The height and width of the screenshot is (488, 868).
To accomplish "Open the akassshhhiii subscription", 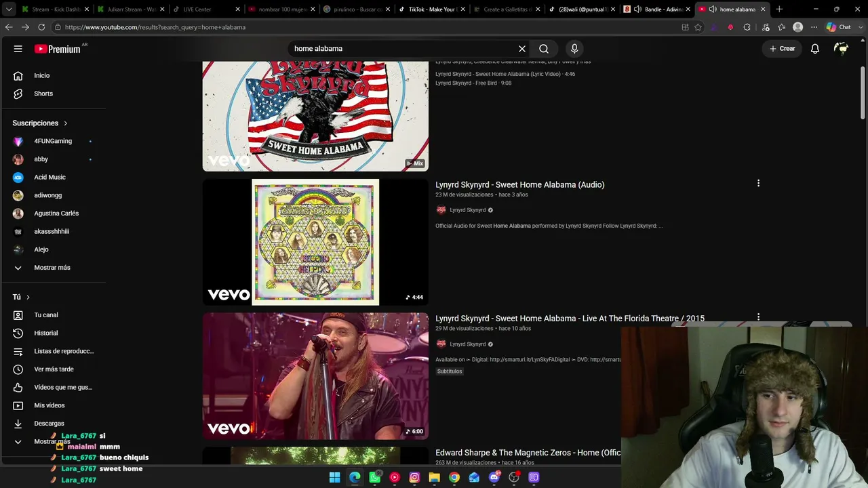I will click(53, 231).
